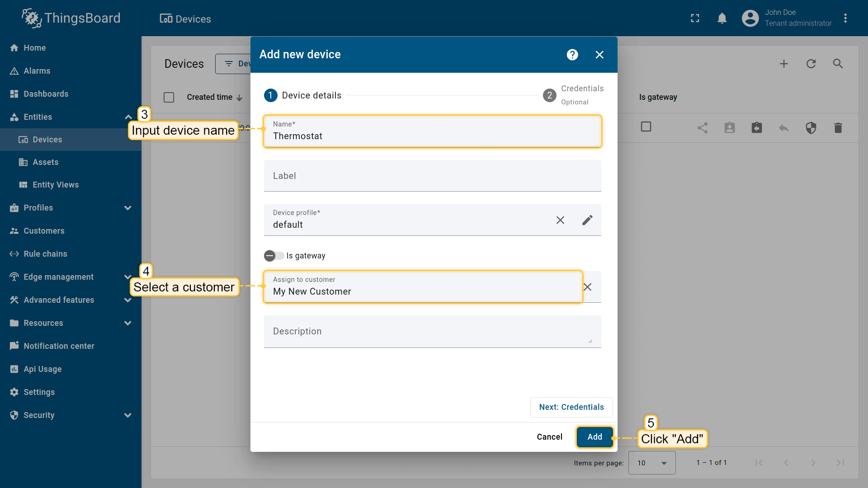Check the select-all devices checkbox

169,97
